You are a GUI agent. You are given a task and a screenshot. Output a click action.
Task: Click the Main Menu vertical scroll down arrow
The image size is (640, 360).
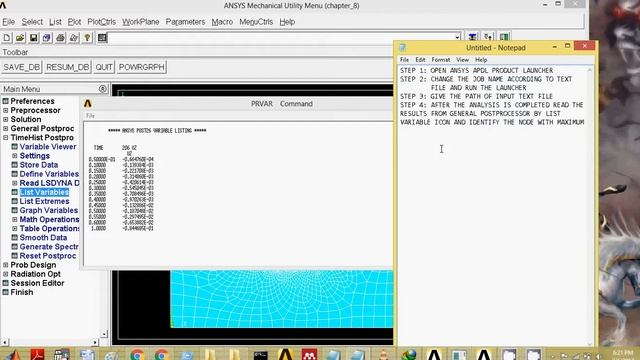[104, 334]
